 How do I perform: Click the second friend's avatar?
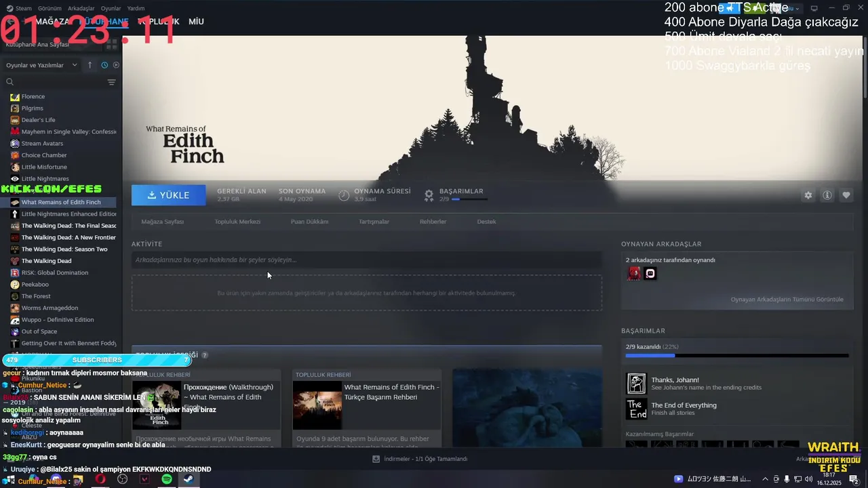650,274
